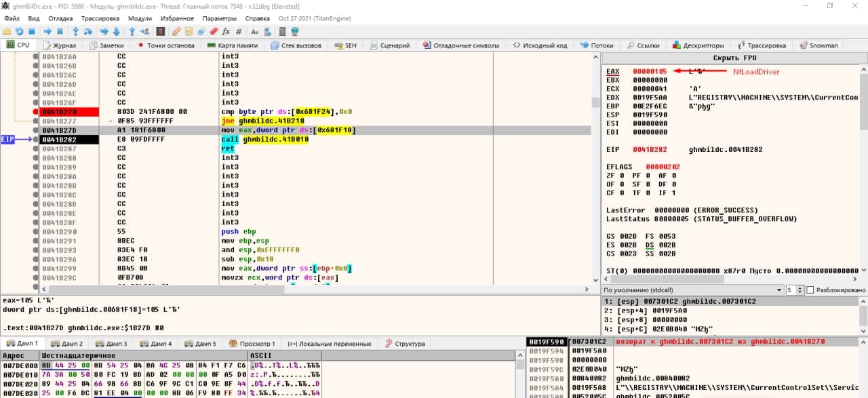Click the Скрыть FPU button
This screenshot has height=398, width=868.
coord(734,58)
